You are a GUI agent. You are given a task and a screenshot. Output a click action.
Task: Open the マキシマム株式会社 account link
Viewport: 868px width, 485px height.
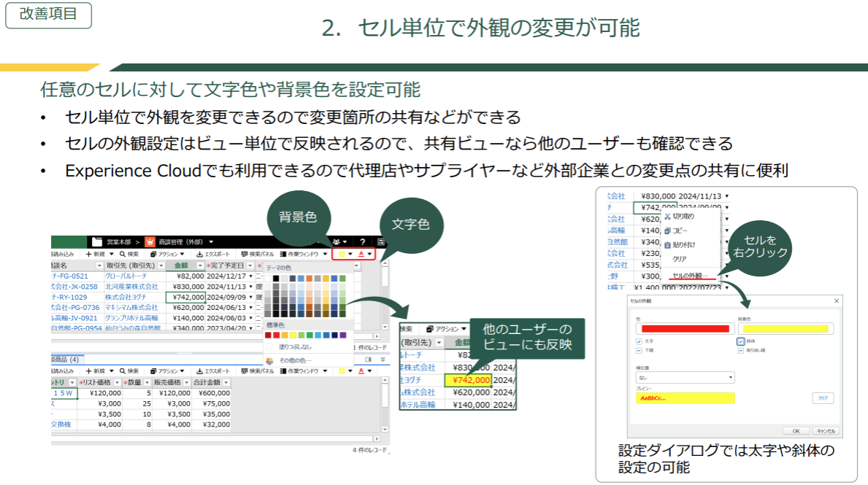pyautogui.click(x=131, y=308)
